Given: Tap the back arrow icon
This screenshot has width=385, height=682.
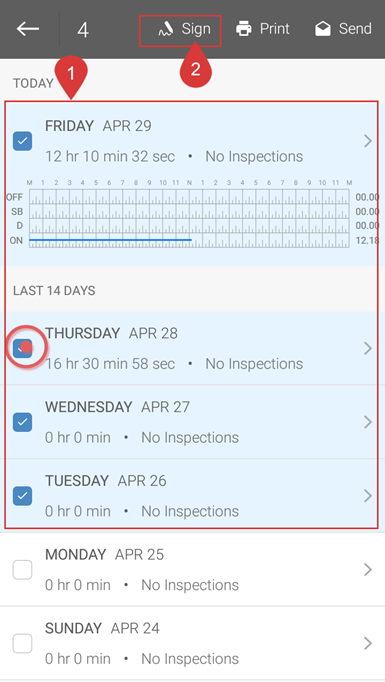Looking at the screenshot, I should [x=28, y=29].
